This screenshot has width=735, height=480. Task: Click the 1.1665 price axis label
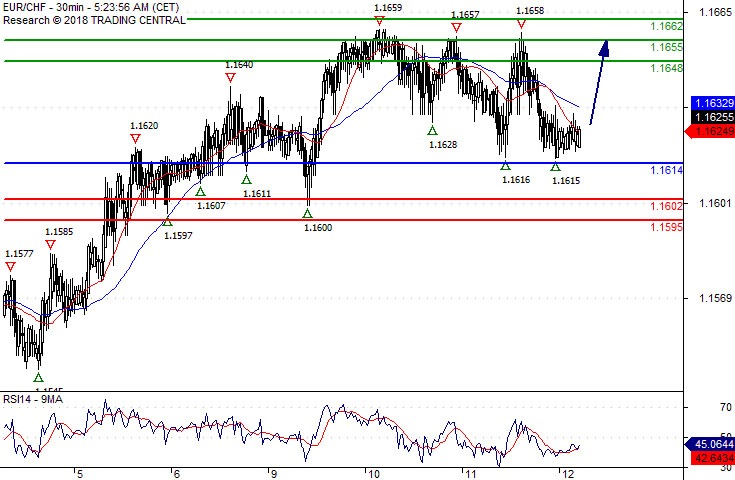click(x=715, y=12)
